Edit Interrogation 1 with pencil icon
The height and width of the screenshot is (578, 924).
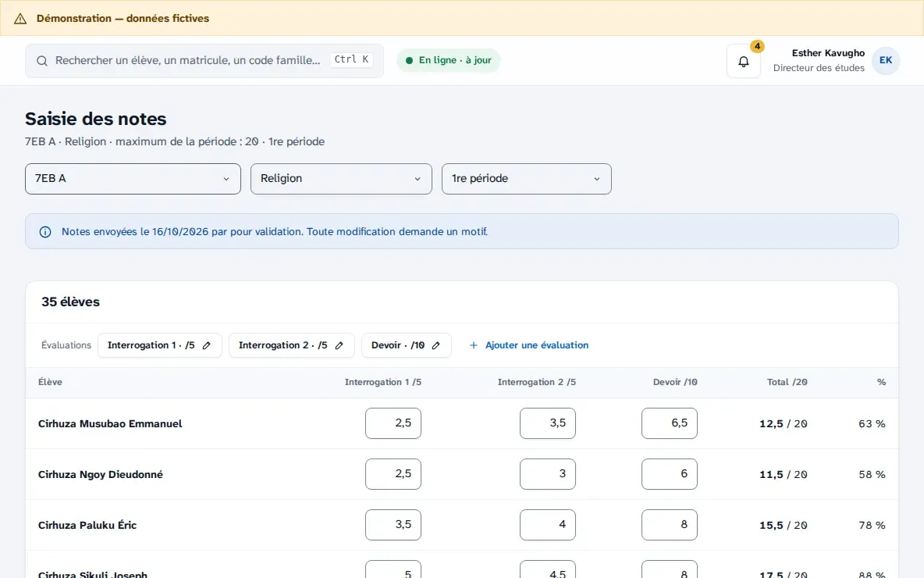[206, 345]
